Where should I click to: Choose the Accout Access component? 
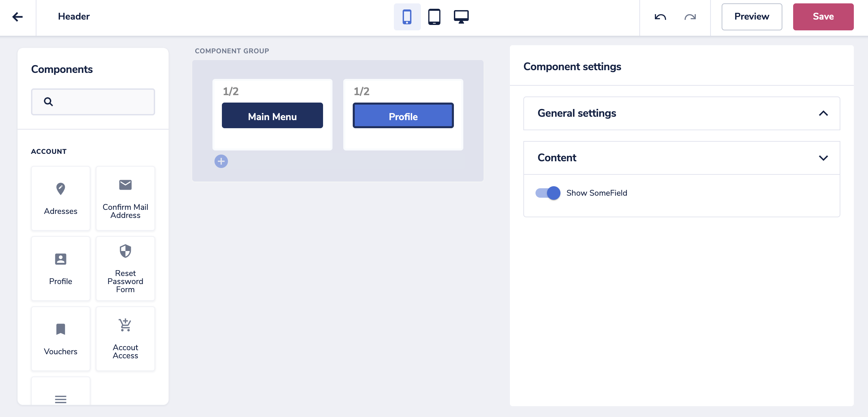pyautogui.click(x=125, y=339)
